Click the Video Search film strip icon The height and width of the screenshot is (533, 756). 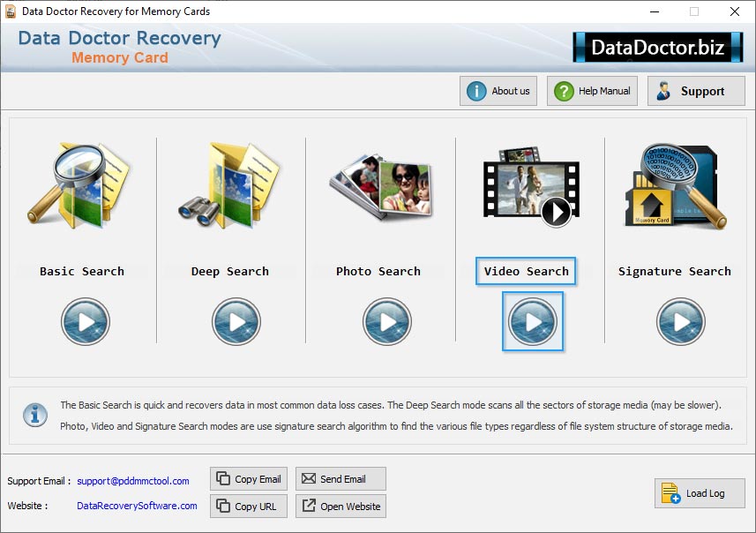(x=531, y=187)
